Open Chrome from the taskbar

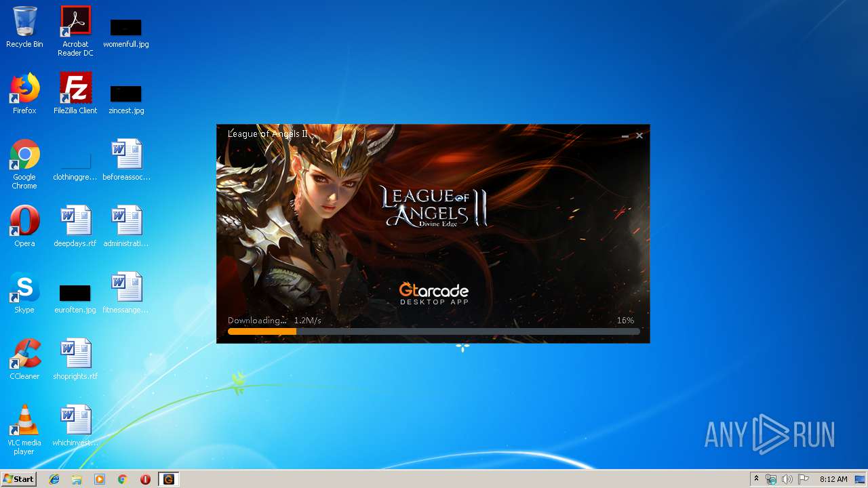pos(123,479)
